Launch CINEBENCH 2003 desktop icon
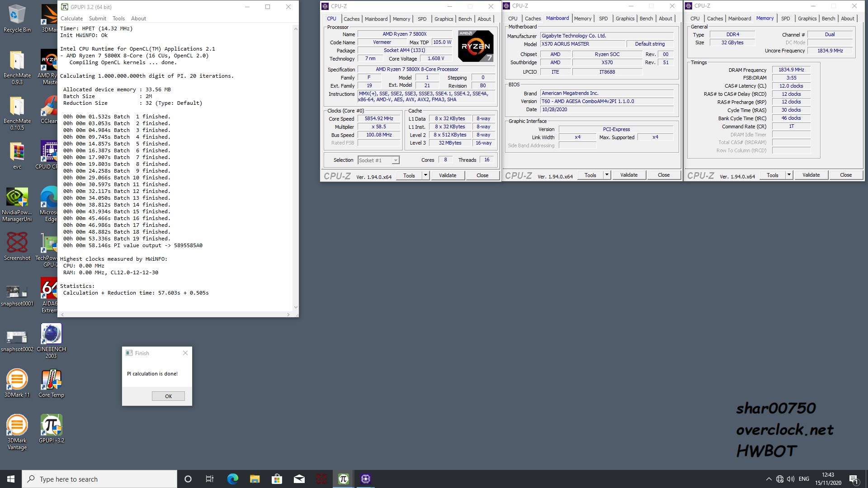868x488 pixels. tap(51, 341)
